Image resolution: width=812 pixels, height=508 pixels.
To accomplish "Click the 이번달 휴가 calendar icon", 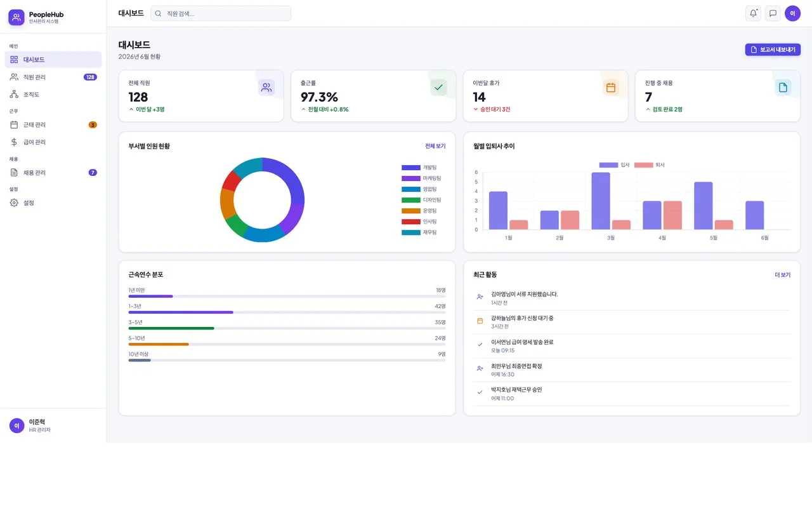I will tap(611, 88).
